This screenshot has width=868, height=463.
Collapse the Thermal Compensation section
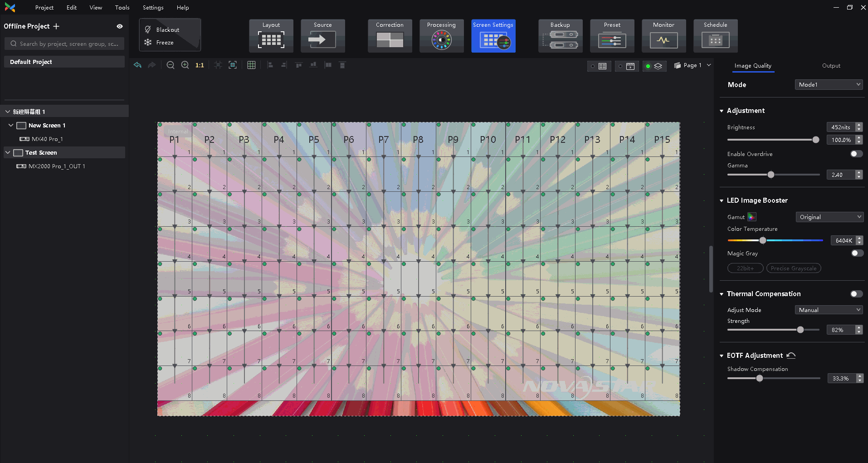click(x=722, y=294)
